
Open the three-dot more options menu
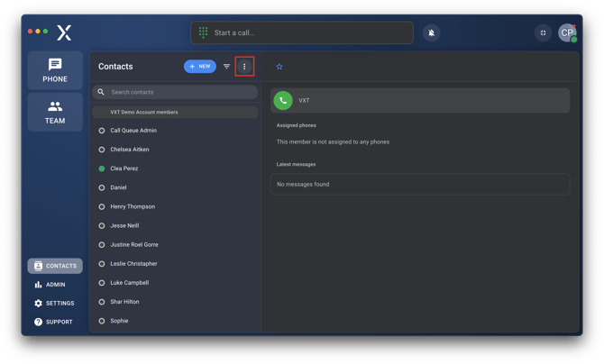click(244, 67)
